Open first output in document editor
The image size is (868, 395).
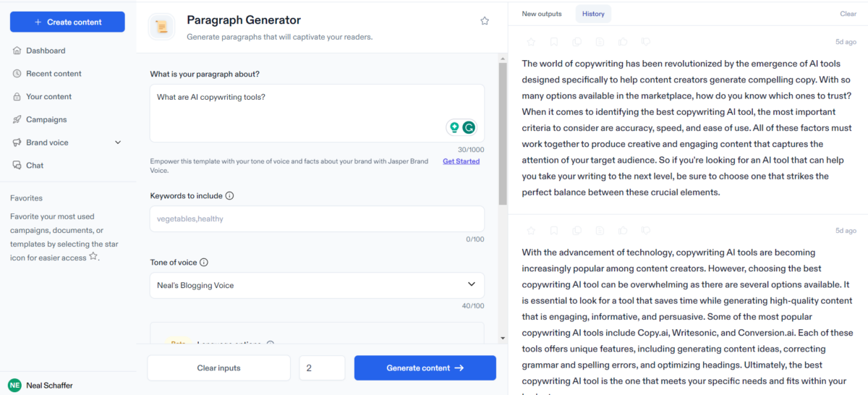pyautogui.click(x=600, y=43)
